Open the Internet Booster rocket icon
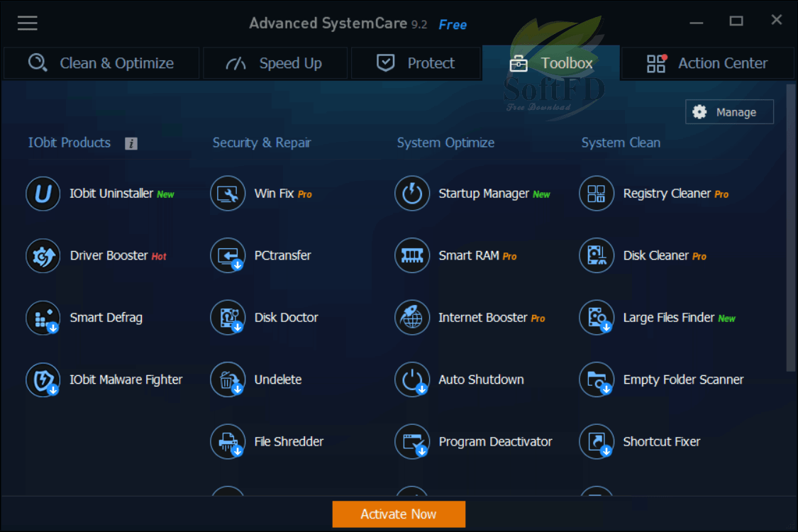The width and height of the screenshot is (798, 532). (x=412, y=318)
